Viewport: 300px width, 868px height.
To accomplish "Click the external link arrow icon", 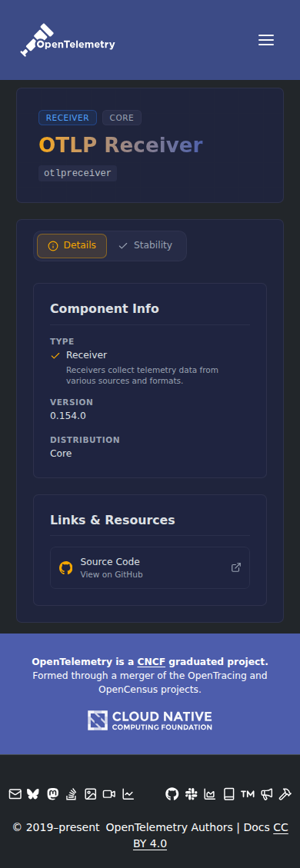I will 236,567.
